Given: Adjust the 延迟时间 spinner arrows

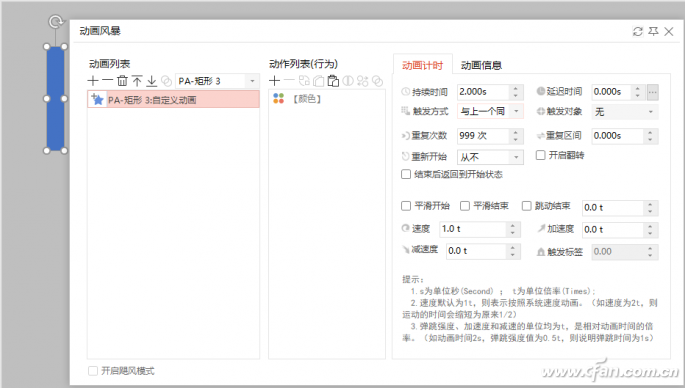Looking at the screenshot, I should point(637,92).
